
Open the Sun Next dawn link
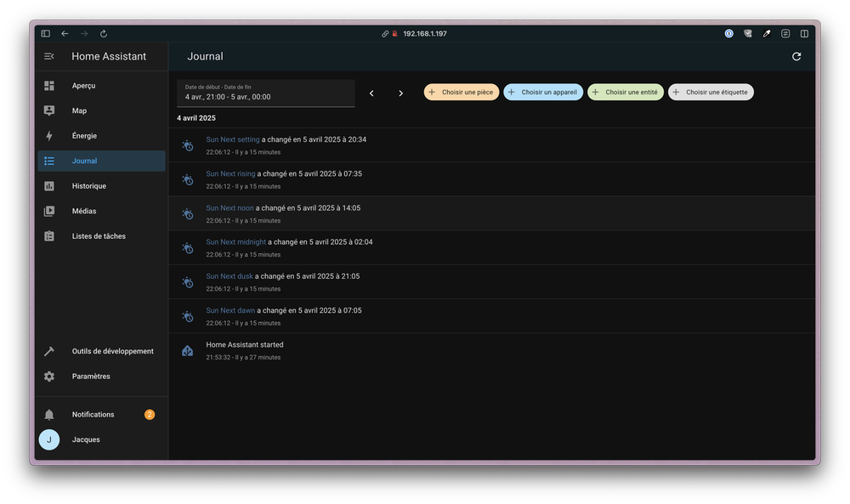pos(230,310)
